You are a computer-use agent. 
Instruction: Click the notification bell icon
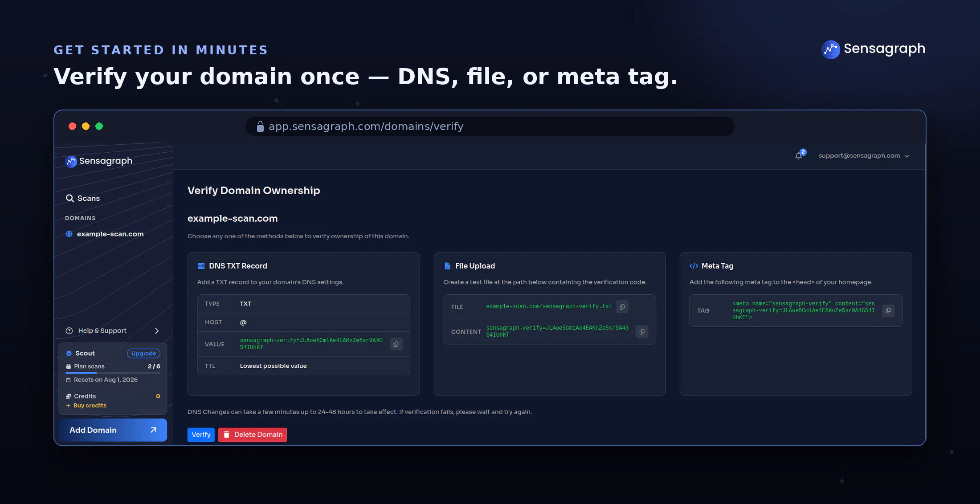[799, 156]
